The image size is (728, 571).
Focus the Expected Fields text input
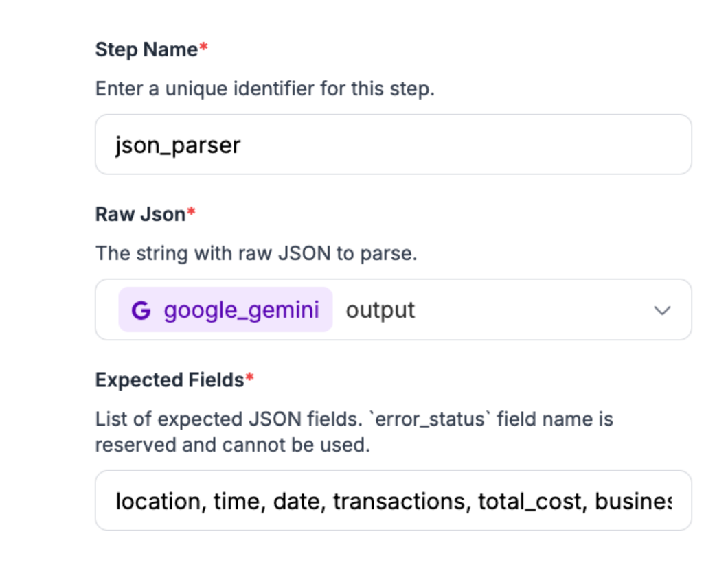(x=393, y=501)
